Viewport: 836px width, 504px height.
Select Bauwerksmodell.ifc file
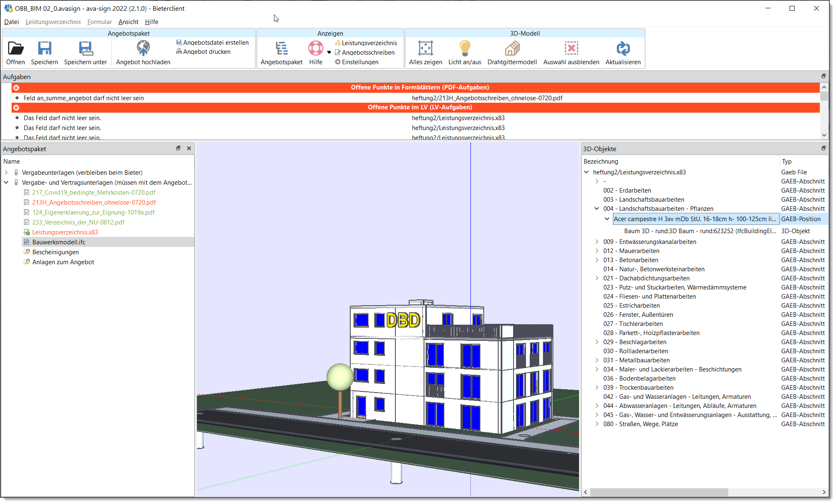59,242
